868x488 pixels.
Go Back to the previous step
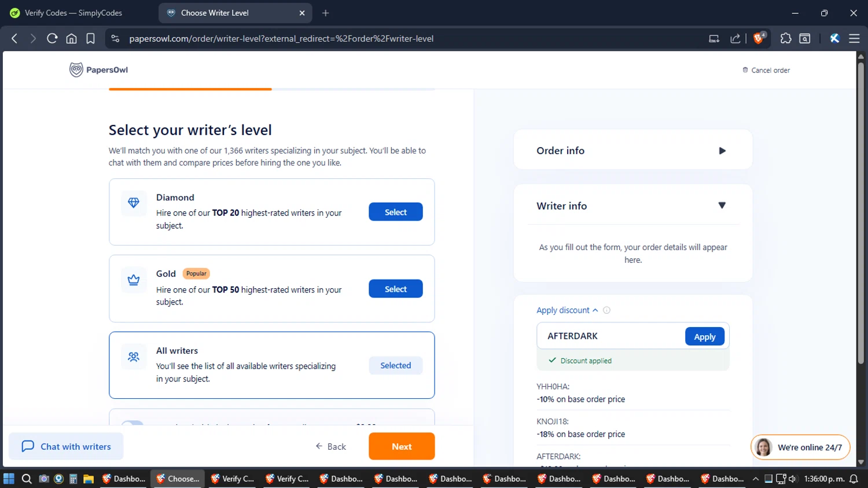pyautogui.click(x=331, y=446)
